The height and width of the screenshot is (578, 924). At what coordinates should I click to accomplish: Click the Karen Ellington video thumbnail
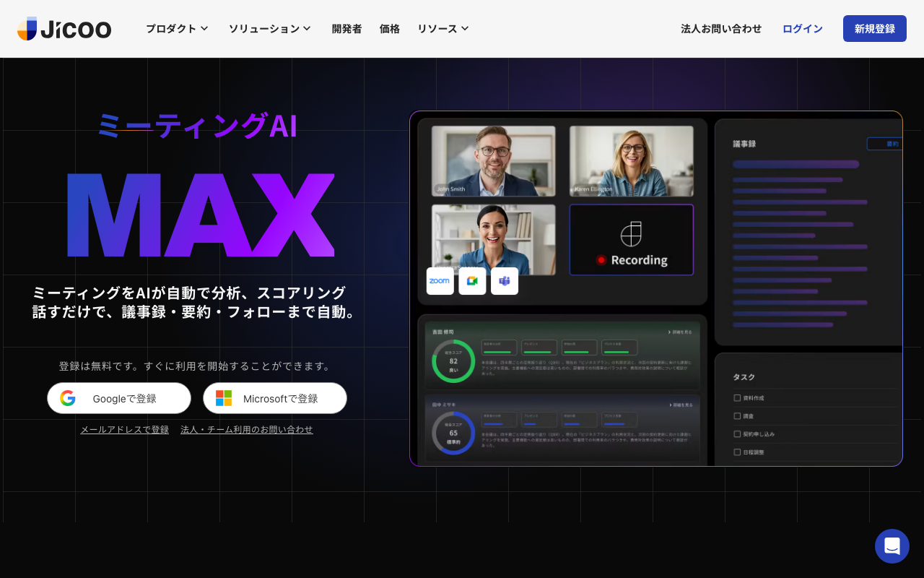(x=632, y=161)
